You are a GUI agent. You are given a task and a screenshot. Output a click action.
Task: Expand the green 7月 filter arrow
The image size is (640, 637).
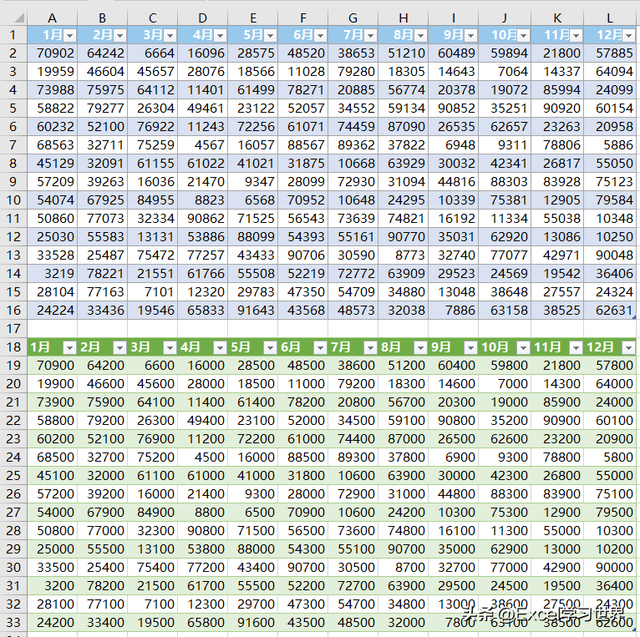point(371,348)
